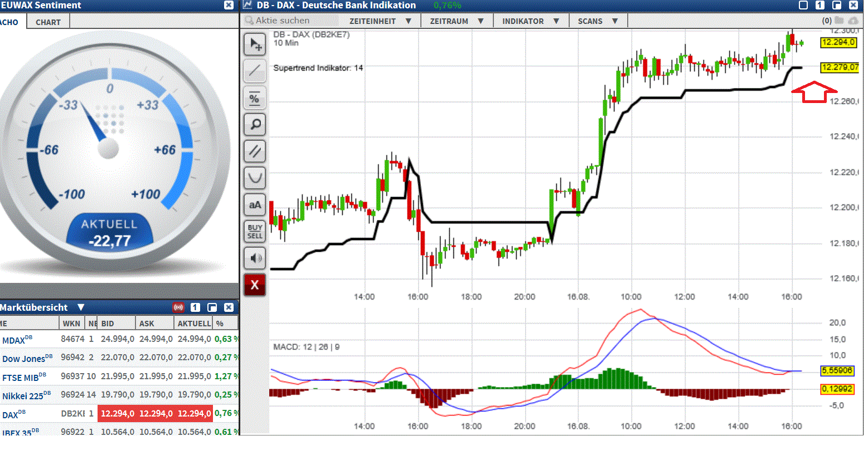Select the trendline drawing tool
Image resolution: width=868 pixels, height=460 pixels.
(255, 71)
